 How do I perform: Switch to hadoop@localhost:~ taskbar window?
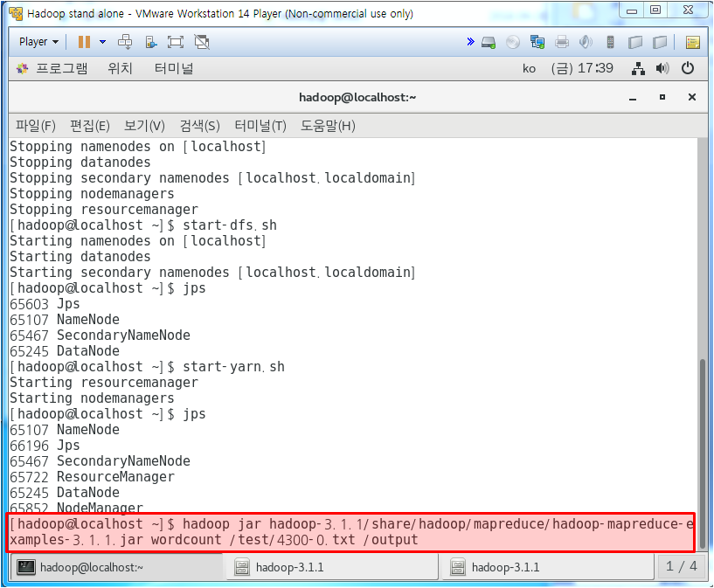(x=116, y=567)
